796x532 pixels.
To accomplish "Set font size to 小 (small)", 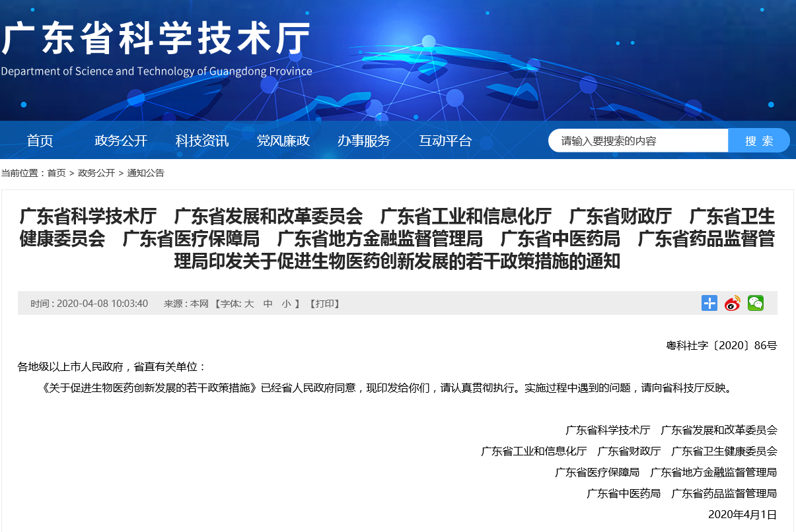I will pos(286,304).
